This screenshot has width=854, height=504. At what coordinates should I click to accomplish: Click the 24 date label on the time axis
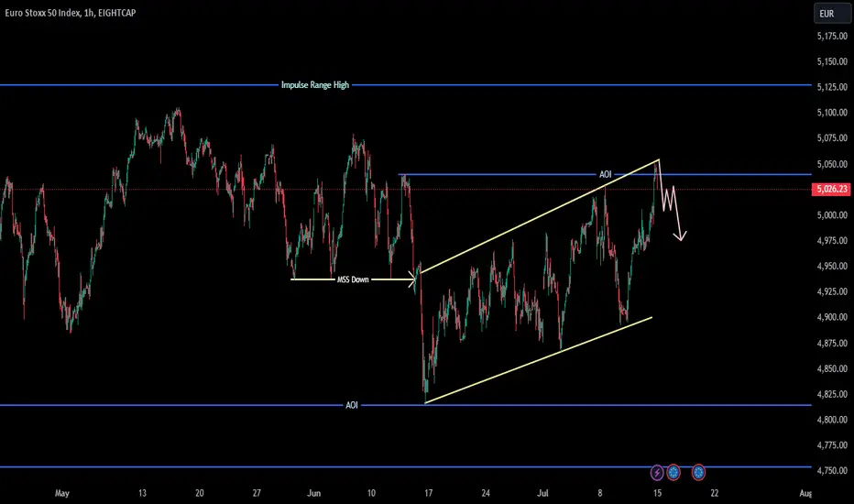pyautogui.click(x=486, y=493)
